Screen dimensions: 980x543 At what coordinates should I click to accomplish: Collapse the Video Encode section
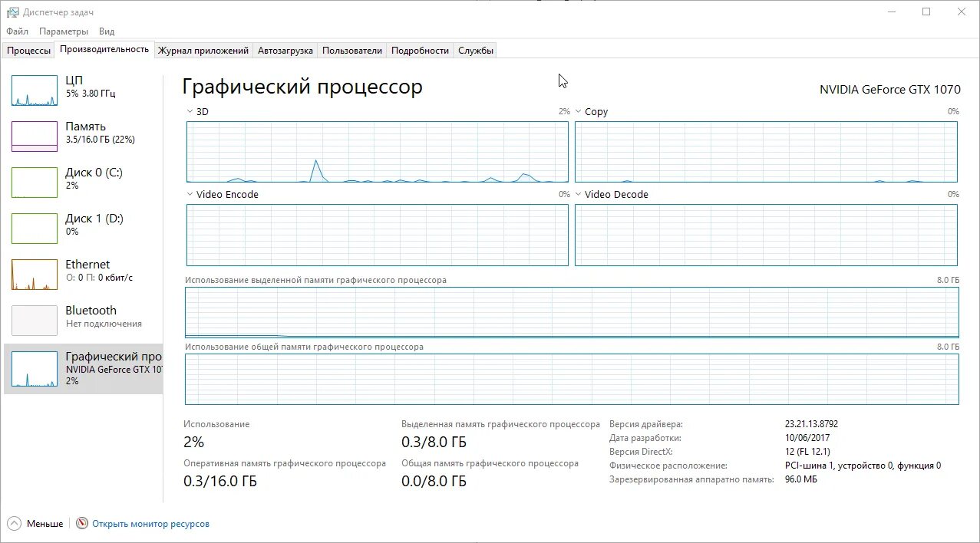(189, 194)
